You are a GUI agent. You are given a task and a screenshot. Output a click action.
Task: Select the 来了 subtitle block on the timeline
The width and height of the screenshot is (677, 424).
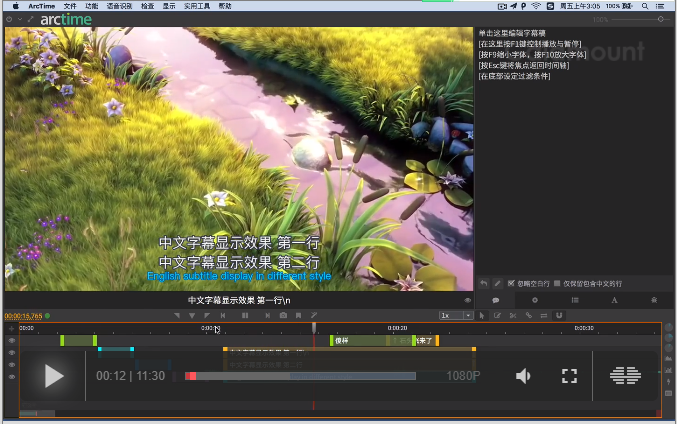tap(424, 341)
